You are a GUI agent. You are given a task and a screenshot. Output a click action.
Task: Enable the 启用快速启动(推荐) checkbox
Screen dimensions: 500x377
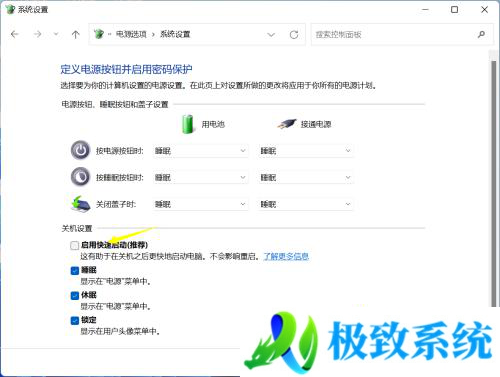point(74,245)
